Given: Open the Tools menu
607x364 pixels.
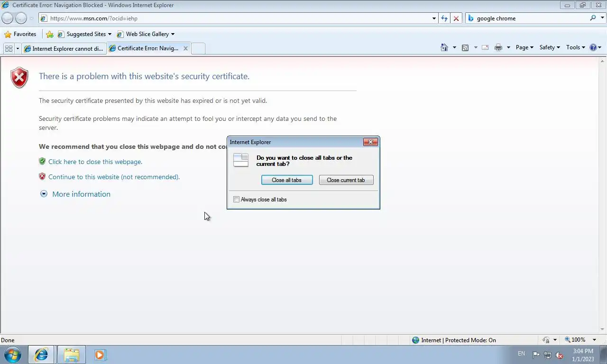Looking at the screenshot, I should (576, 47).
